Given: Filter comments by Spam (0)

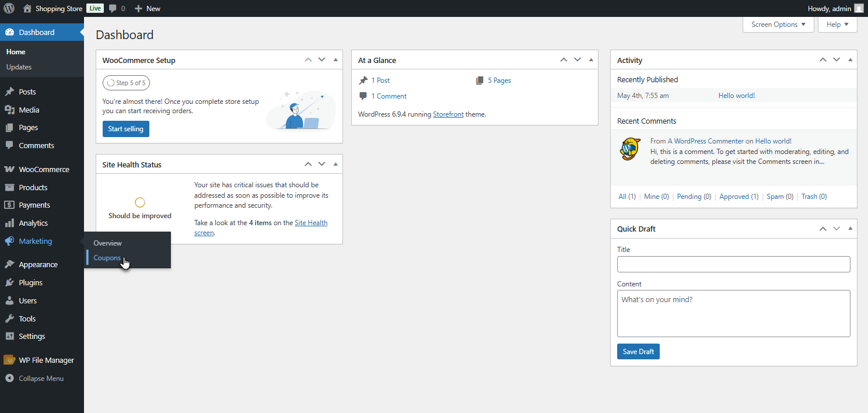Looking at the screenshot, I should [780, 197].
